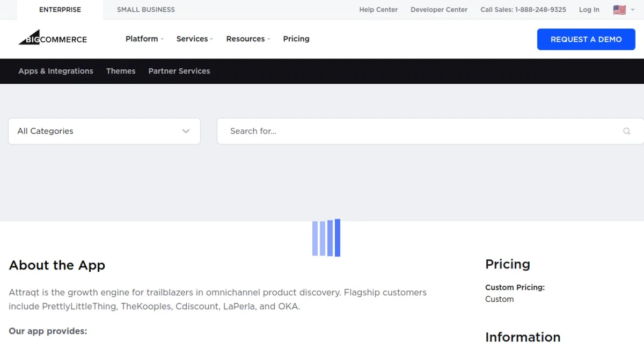Open the Developer Center
This screenshot has width=644, height=349.
click(439, 9)
